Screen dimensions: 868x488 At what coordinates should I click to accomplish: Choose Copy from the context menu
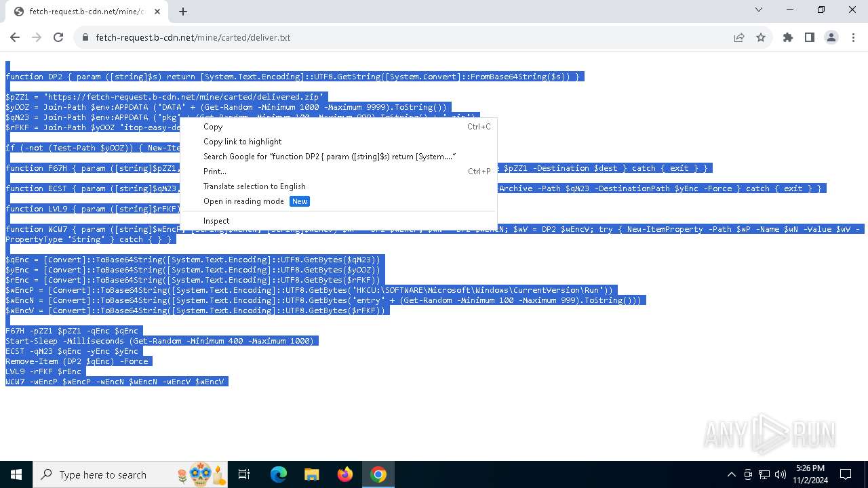click(x=338, y=127)
